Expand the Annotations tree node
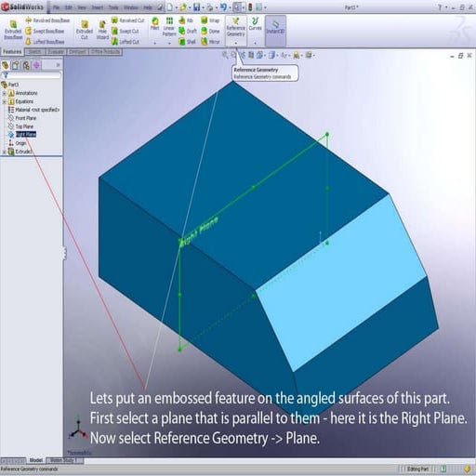This screenshot has width=476, height=476. click(4, 93)
